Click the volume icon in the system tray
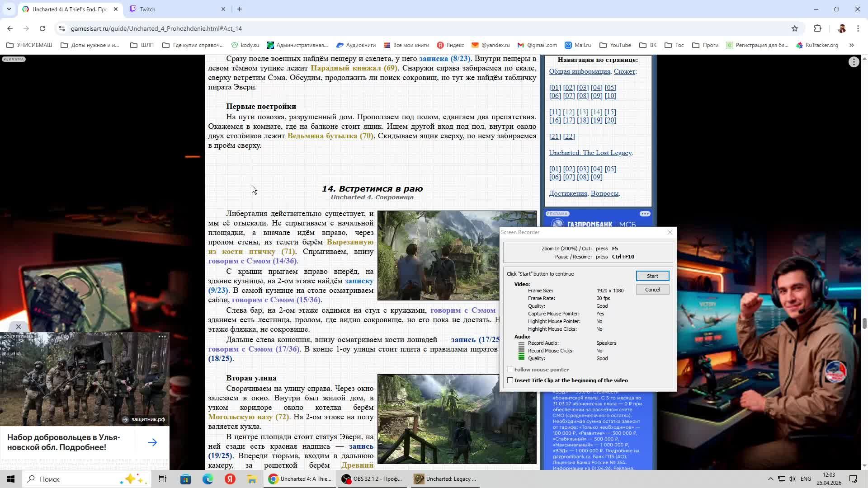The height and width of the screenshot is (488, 868). (x=793, y=479)
